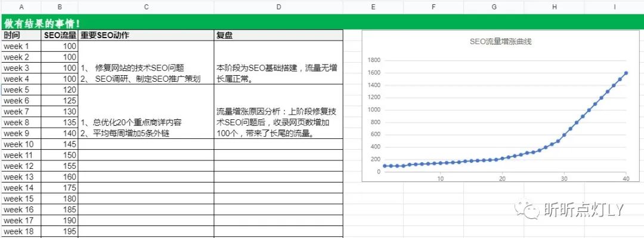Select the 'week 8' cell

pos(21,122)
